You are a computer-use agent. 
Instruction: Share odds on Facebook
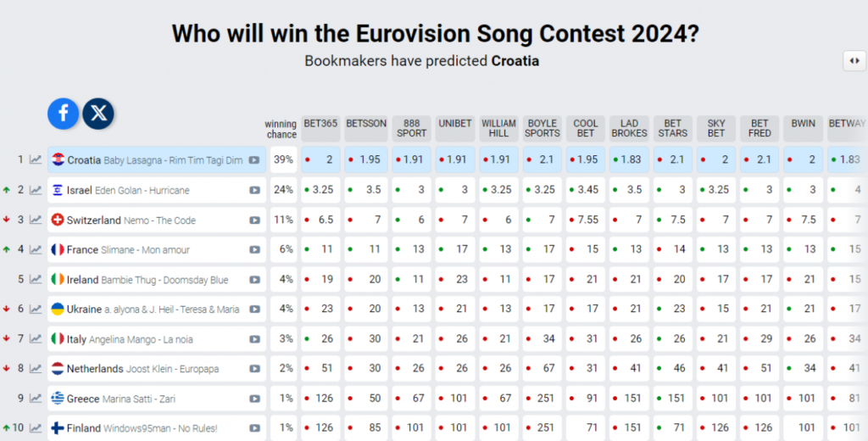(x=63, y=113)
